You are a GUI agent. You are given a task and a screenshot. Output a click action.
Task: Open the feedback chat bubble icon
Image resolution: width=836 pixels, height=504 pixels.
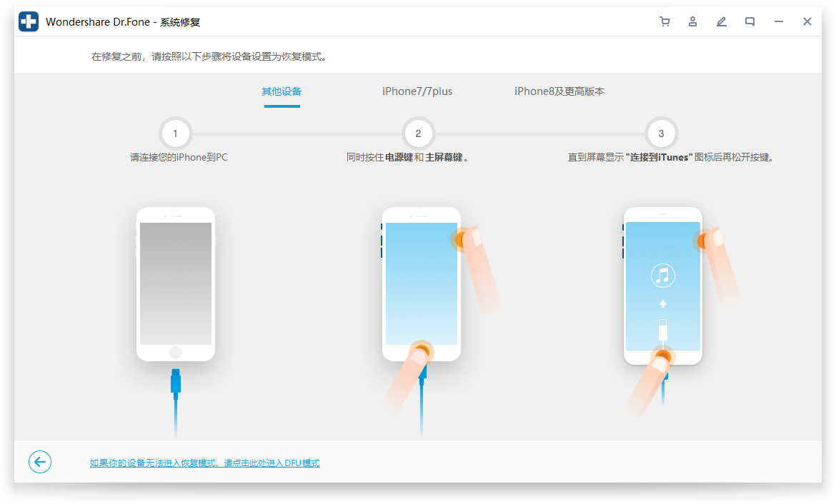click(x=750, y=22)
